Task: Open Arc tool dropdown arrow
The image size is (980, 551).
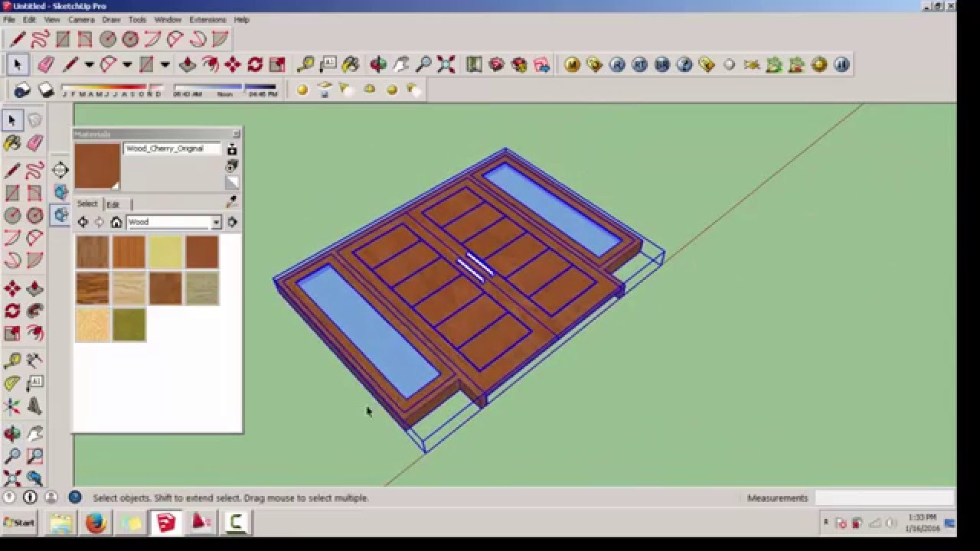Action: (127, 65)
